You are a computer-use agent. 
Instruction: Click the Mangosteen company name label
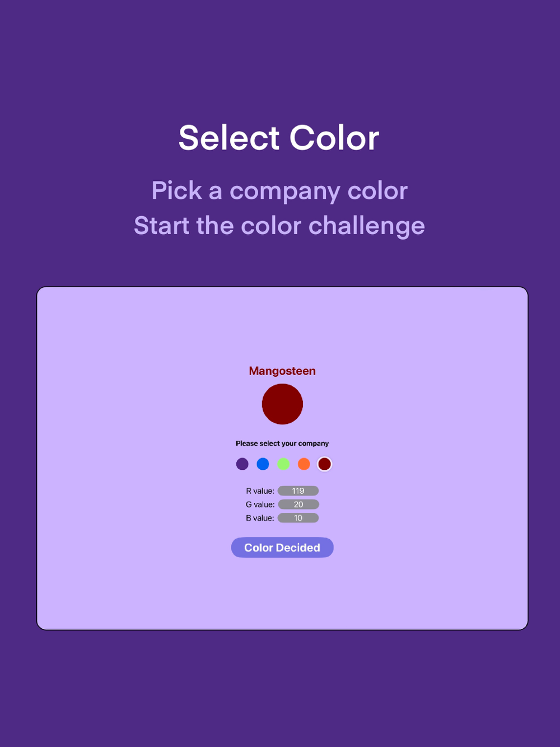pyautogui.click(x=282, y=371)
